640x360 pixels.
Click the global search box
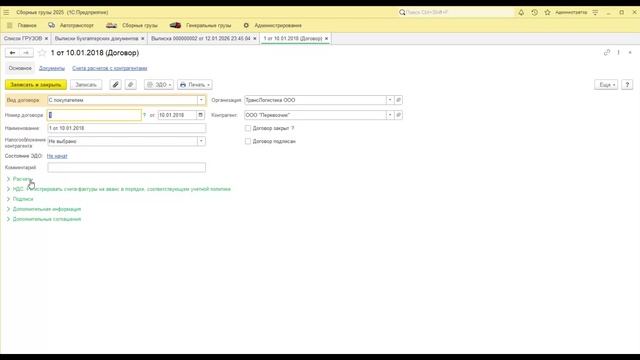point(455,12)
